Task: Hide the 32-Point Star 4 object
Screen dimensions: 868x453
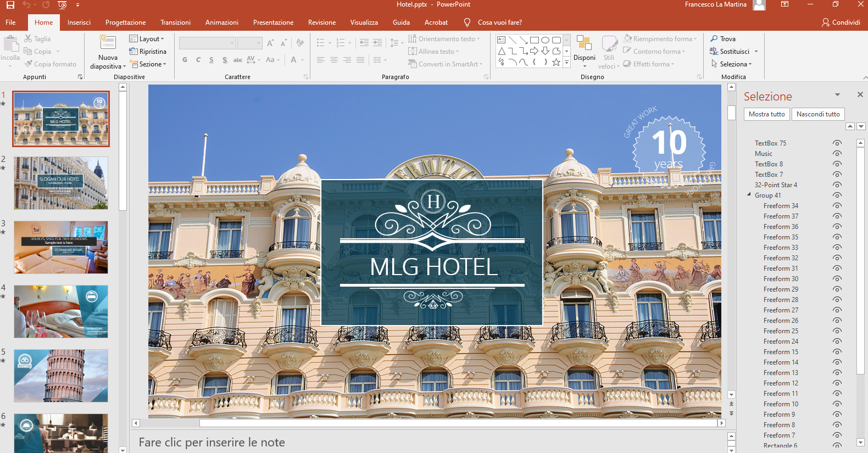Action: click(837, 185)
